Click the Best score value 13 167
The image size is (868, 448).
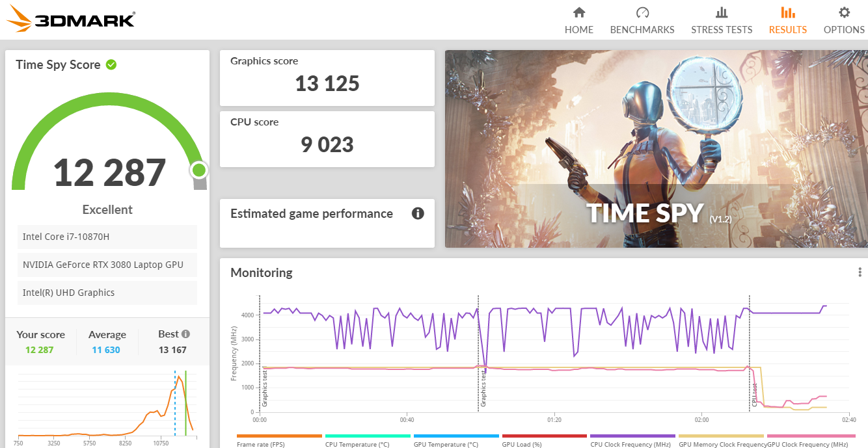click(172, 350)
